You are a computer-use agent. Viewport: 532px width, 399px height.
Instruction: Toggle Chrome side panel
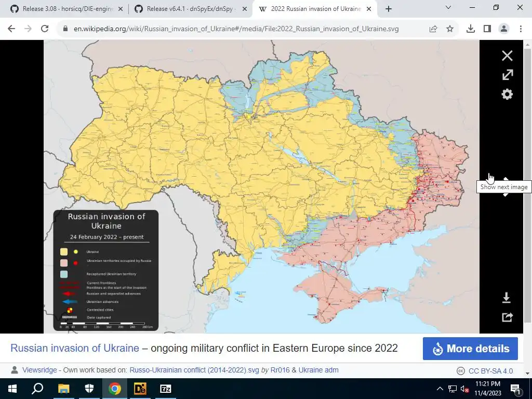coord(487,29)
